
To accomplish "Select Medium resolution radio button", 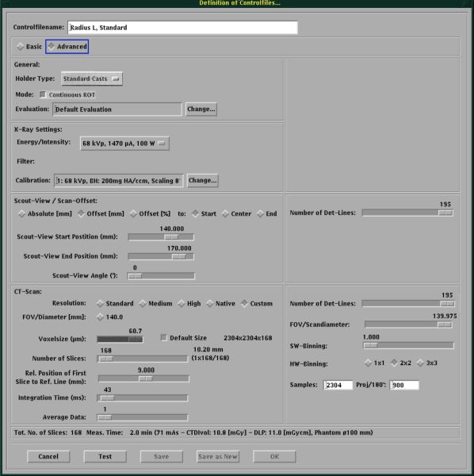I will click(x=156, y=304).
